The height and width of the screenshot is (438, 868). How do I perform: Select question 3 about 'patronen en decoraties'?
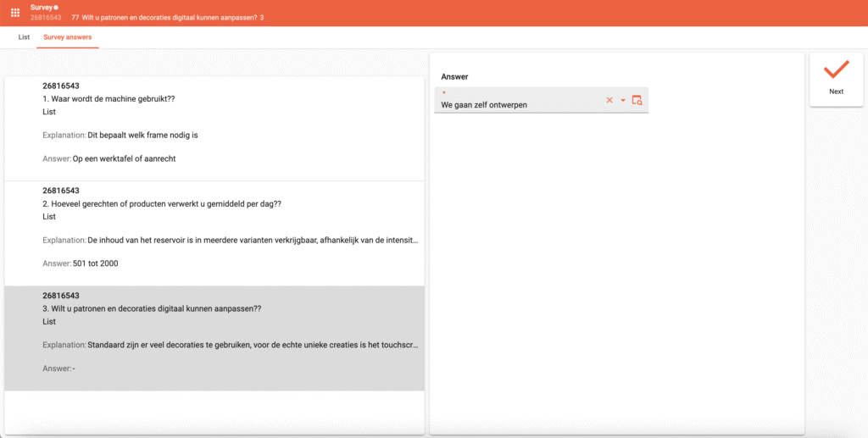[152, 309]
